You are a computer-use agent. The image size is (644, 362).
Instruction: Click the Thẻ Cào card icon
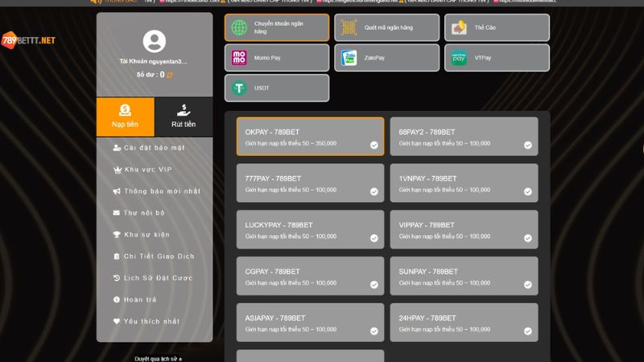459,27
